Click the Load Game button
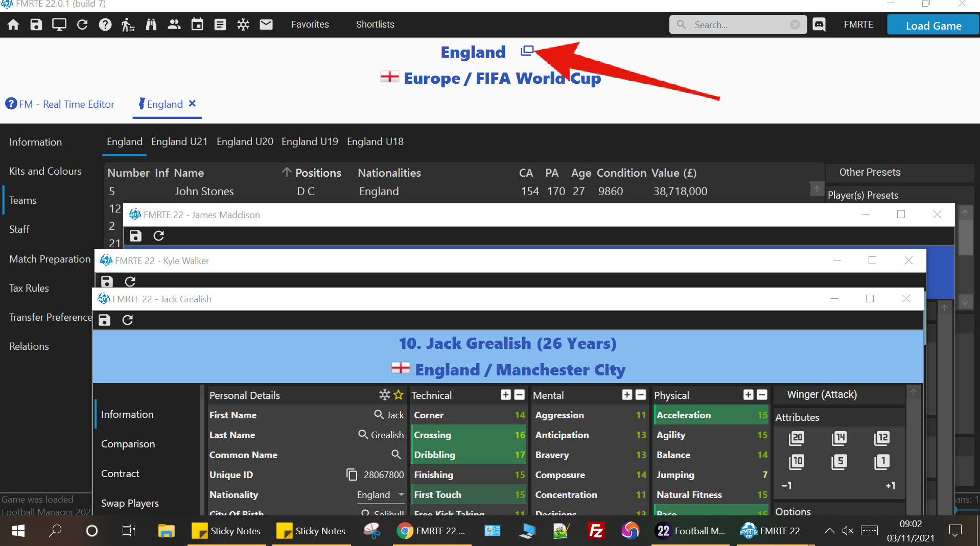 pos(933,25)
